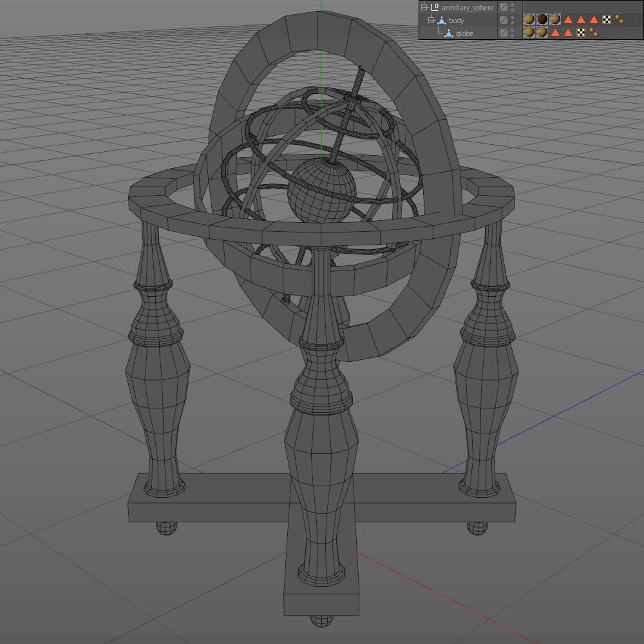Click the layer square for armillary_sphere
Screen dimensions: 644x644
504,7
